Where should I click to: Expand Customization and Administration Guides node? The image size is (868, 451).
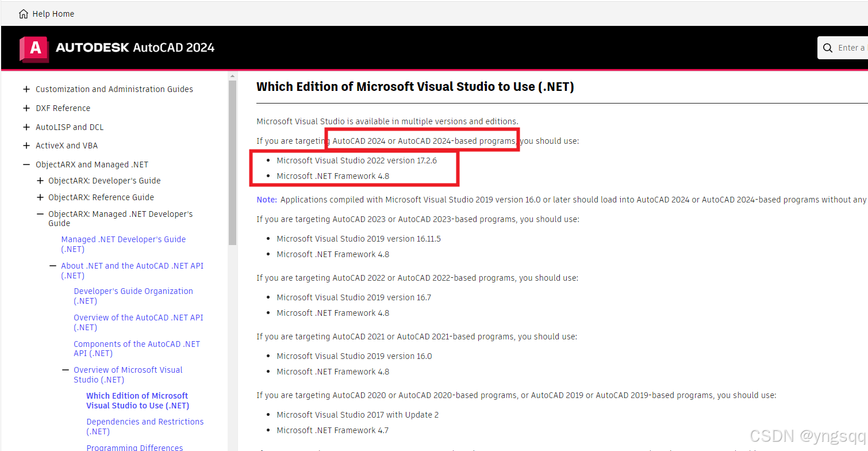click(x=26, y=89)
